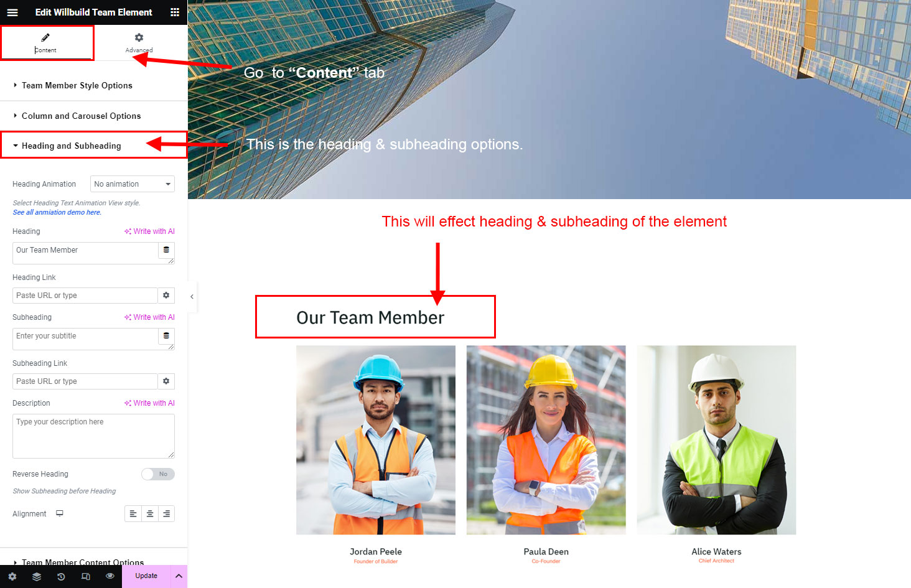The height and width of the screenshot is (588, 911).
Task: Click inside the Description text area
Action: coord(93,436)
